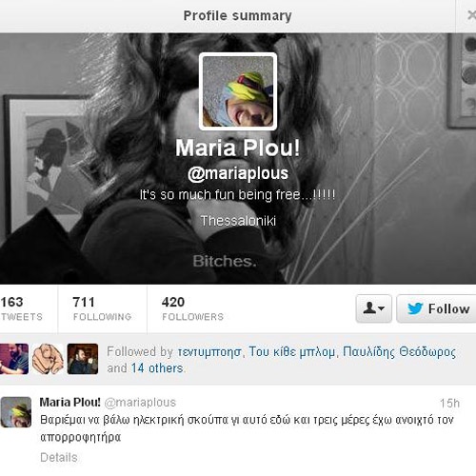Open Του κίθε μπλομ profile link
Image resolution: width=476 pixels, height=476 pixels.
tap(291, 352)
